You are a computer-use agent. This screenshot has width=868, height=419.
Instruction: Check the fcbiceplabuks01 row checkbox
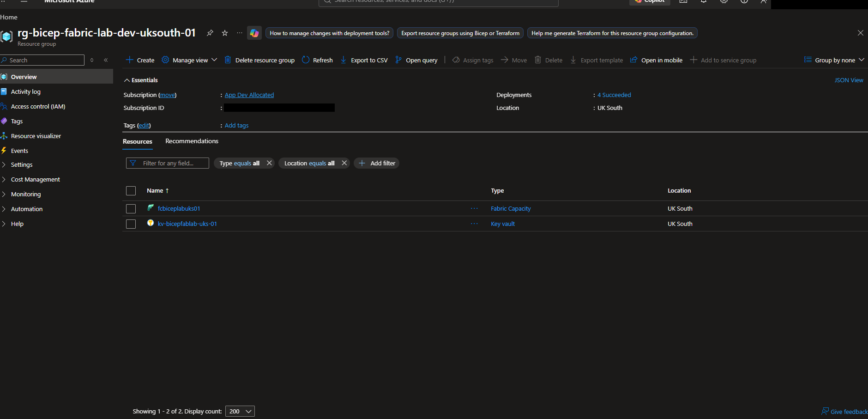click(131, 209)
